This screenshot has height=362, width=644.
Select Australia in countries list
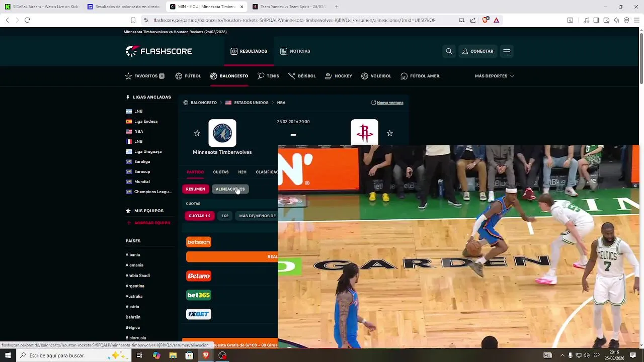[134, 296]
